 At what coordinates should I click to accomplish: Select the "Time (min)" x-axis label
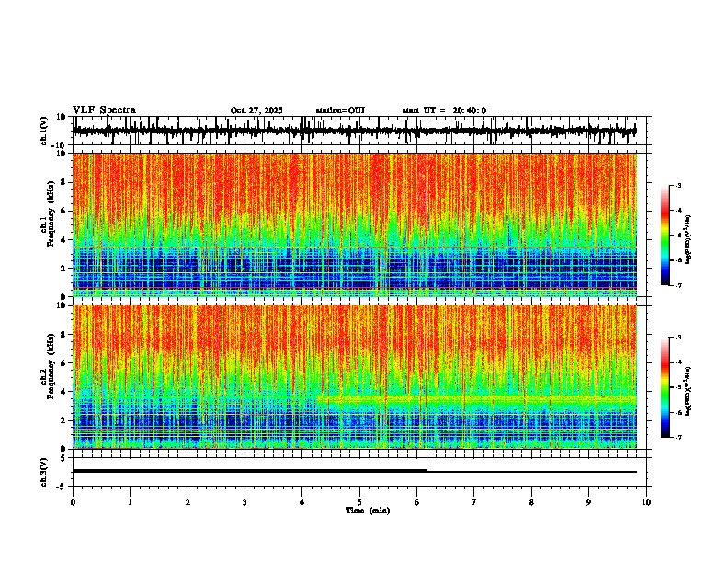tap(368, 511)
